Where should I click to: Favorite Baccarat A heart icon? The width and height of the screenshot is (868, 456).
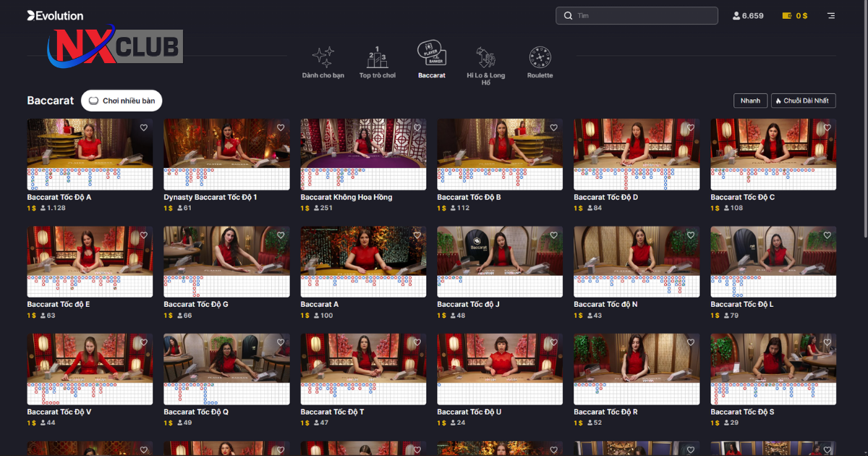417,235
